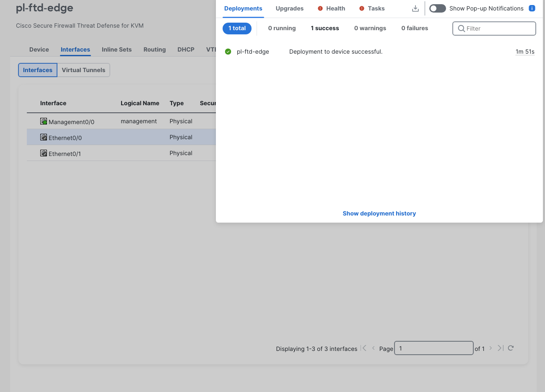Click the download report icon
The image size is (545, 392).
415,8
